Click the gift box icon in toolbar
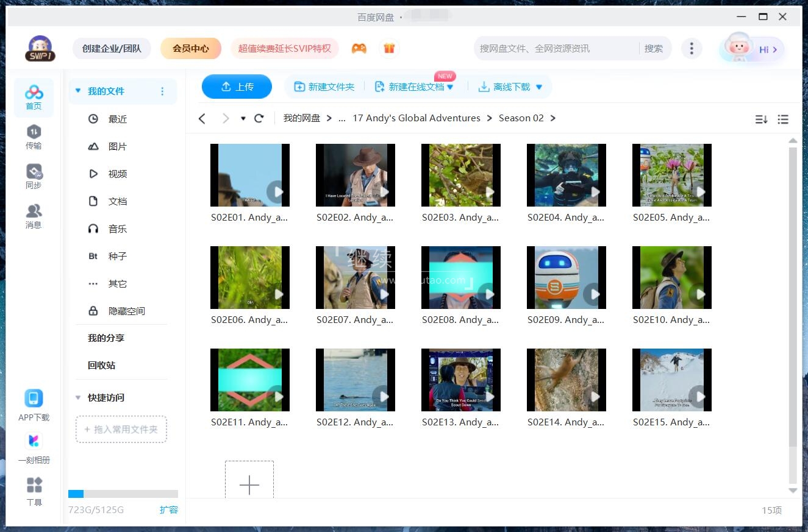The image size is (808, 532). (x=389, y=46)
